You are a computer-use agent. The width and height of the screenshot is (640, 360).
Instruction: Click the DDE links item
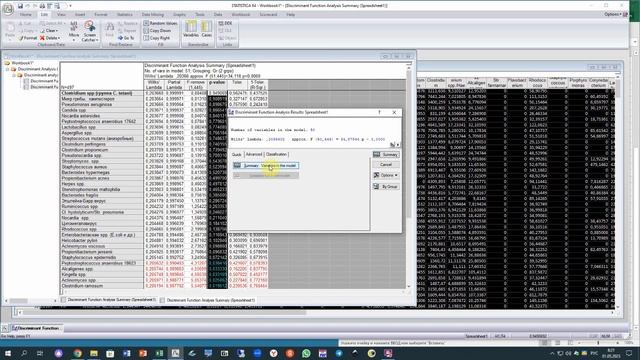coord(225,24)
